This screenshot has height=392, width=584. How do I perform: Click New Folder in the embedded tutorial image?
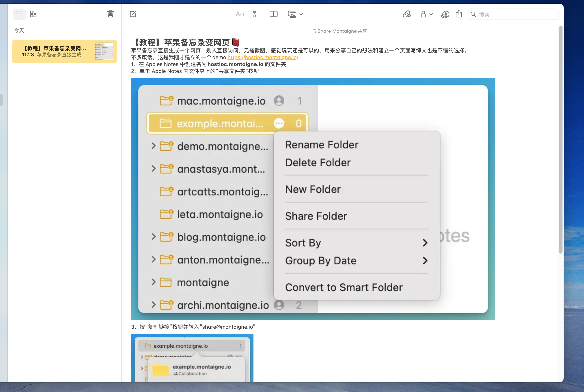313,189
